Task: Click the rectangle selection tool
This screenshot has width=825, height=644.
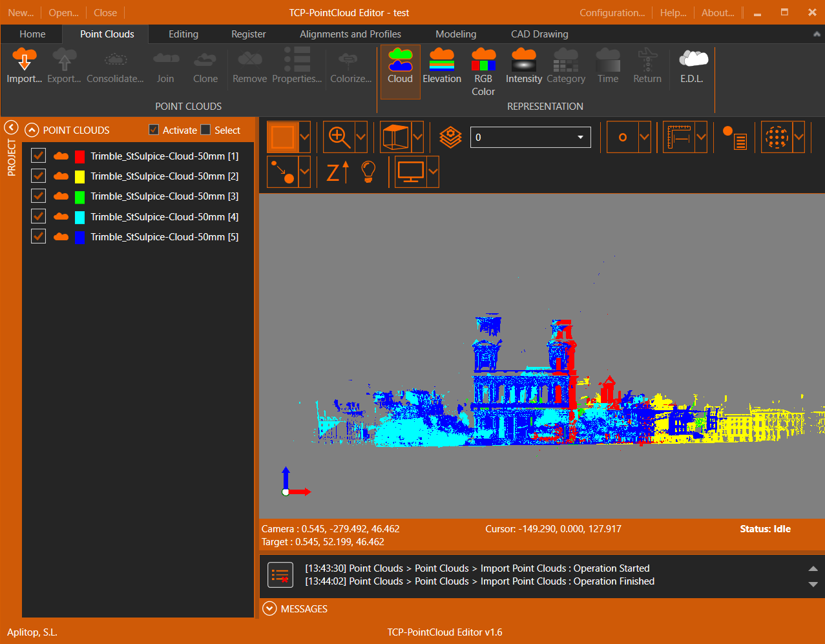Action: (x=282, y=137)
